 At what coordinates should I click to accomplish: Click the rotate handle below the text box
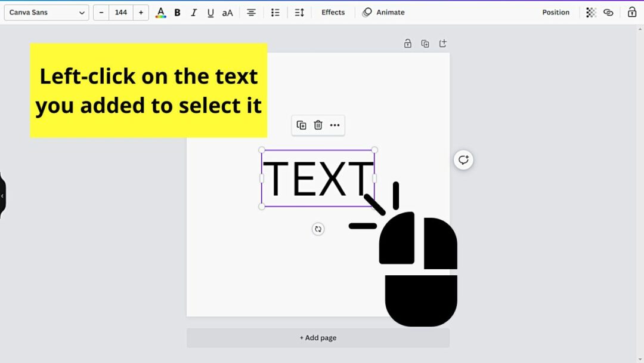[x=318, y=229]
